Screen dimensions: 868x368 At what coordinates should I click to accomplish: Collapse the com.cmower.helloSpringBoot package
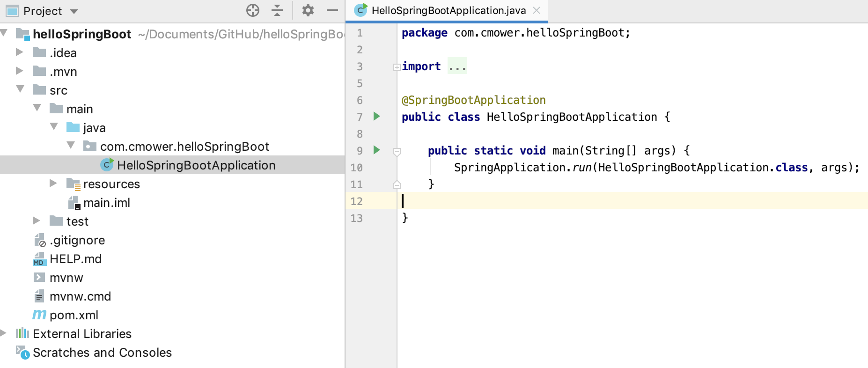(x=71, y=145)
